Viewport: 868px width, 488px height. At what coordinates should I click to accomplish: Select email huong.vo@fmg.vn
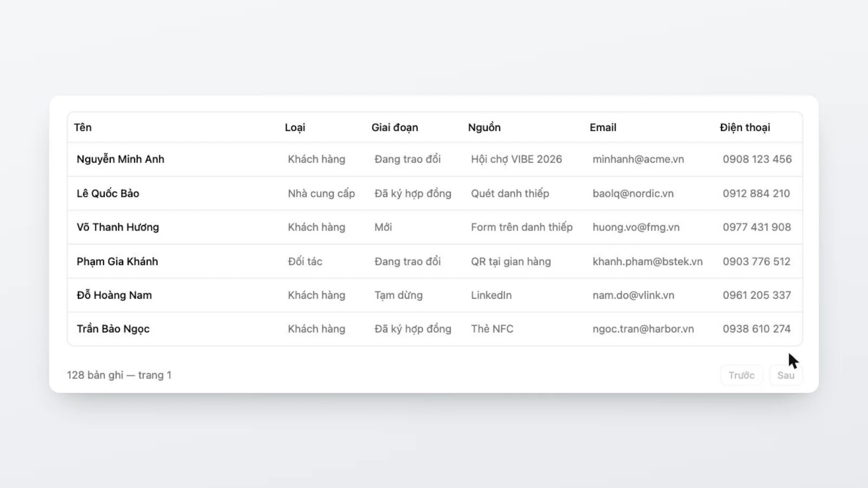click(x=636, y=227)
